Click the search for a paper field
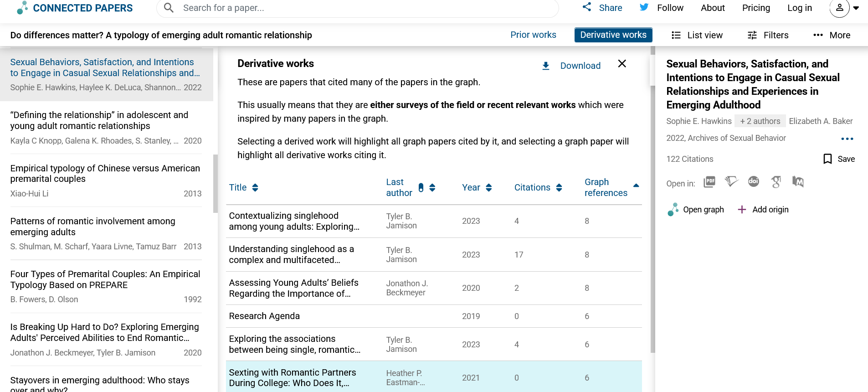 pos(360,8)
